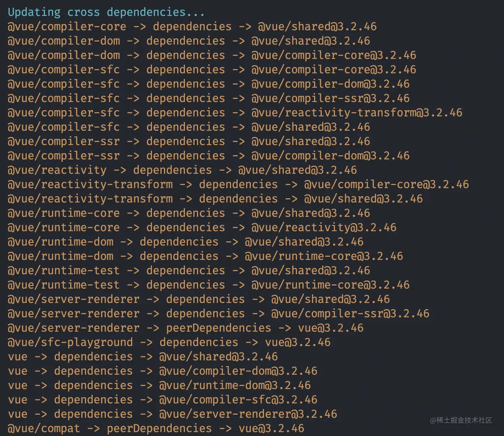The width and height of the screenshot is (504, 436).
Task: Click the vue -> @vue/shared@3.2.46 line
Action: click(143, 356)
